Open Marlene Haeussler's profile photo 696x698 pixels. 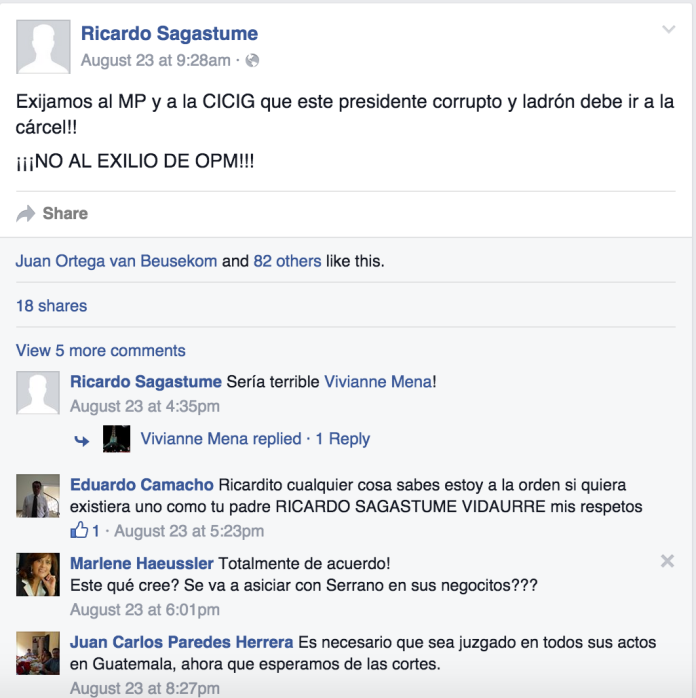click(38, 574)
